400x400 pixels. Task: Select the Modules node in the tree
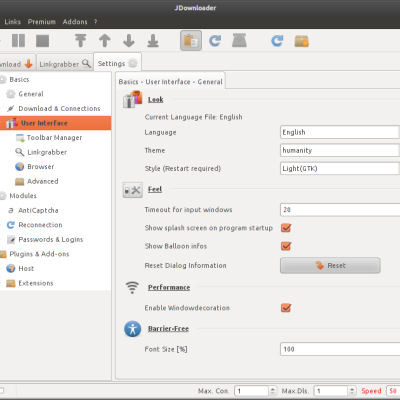(23, 196)
